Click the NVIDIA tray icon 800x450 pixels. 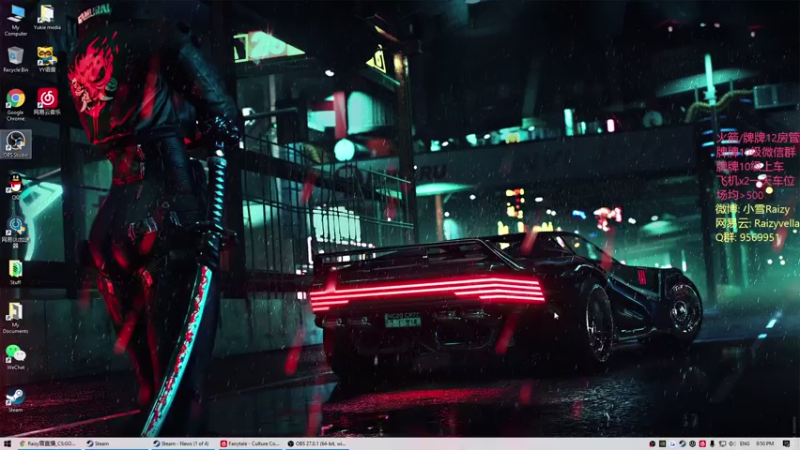662,444
